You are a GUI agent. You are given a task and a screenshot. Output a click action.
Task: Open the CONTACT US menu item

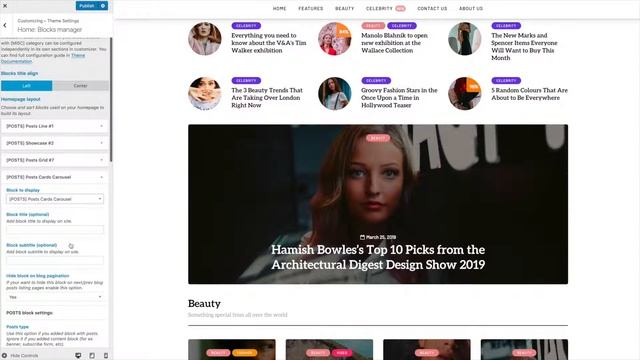pyautogui.click(x=432, y=8)
